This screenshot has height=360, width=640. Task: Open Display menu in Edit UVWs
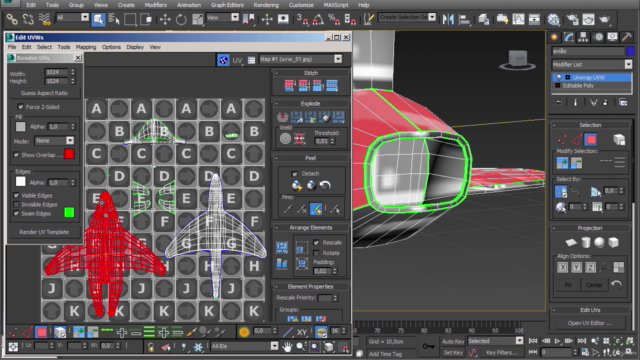[x=135, y=47]
